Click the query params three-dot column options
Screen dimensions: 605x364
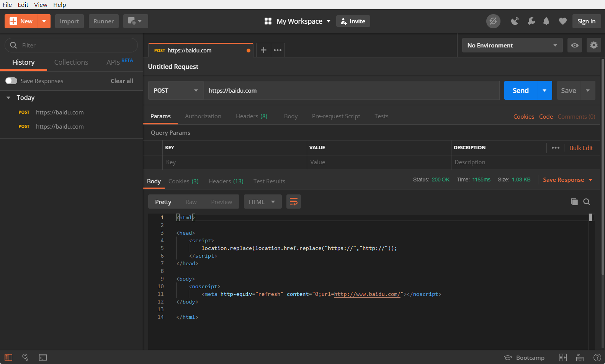point(556,148)
